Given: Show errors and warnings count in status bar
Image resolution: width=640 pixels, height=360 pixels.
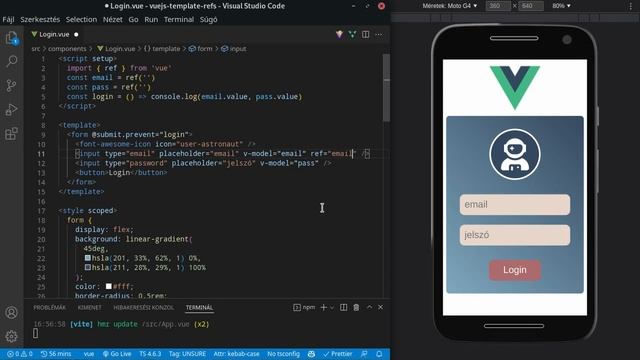Looking at the screenshot, I should pyautogui.click(x=20, y=354).
